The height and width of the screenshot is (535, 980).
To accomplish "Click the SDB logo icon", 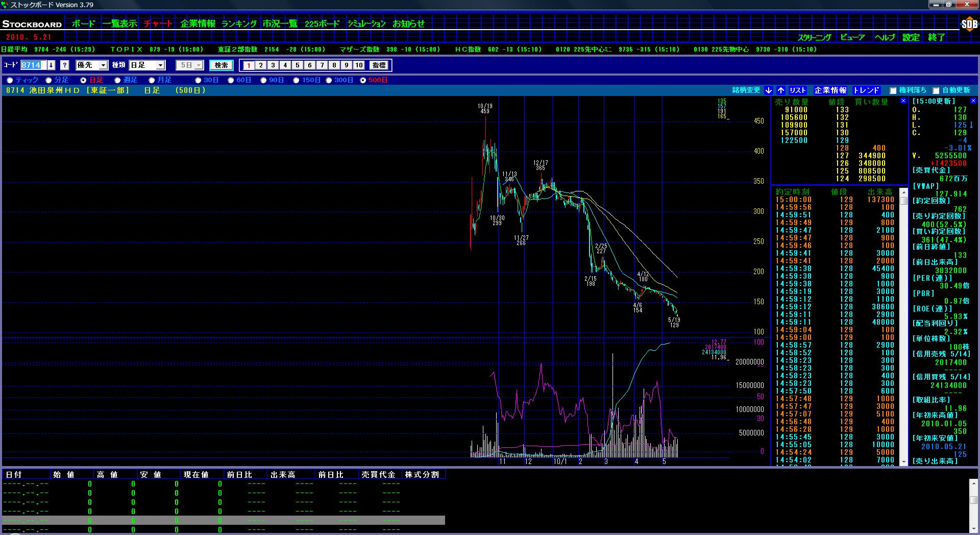I will click(x=969, y=24).
